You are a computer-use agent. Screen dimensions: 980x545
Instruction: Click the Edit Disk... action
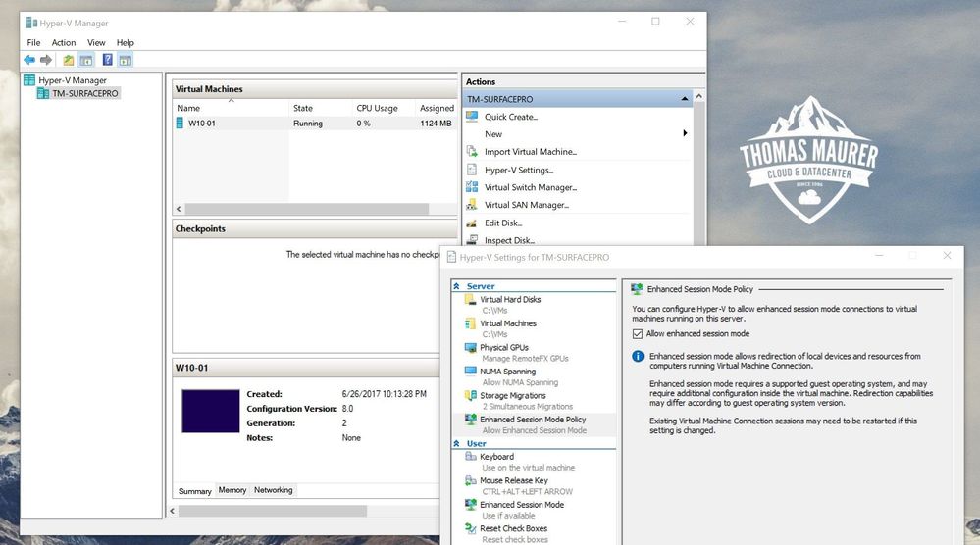click(503, 223)
